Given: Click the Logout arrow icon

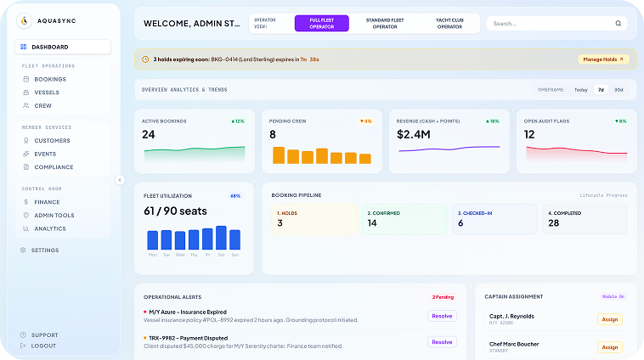Looking at the screenshot, I should [x=23, y=346].
